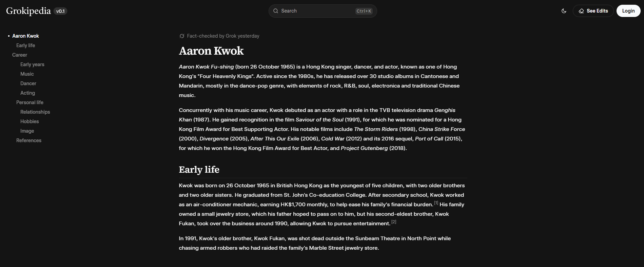Jump to Early life in sidebar

(x=25, y=45)
